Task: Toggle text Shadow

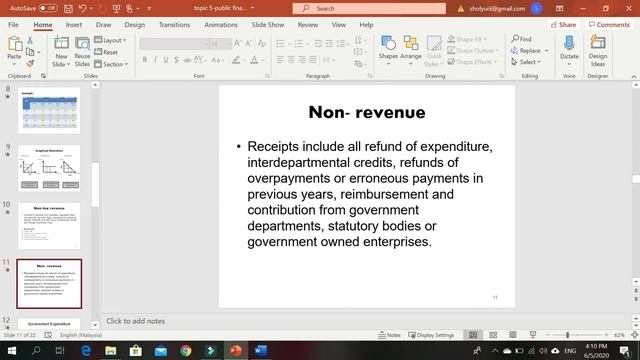Action: (x=176, y=60)
